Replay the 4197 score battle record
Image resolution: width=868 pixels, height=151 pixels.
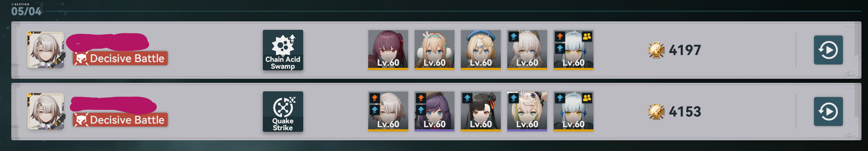[828, 50]
